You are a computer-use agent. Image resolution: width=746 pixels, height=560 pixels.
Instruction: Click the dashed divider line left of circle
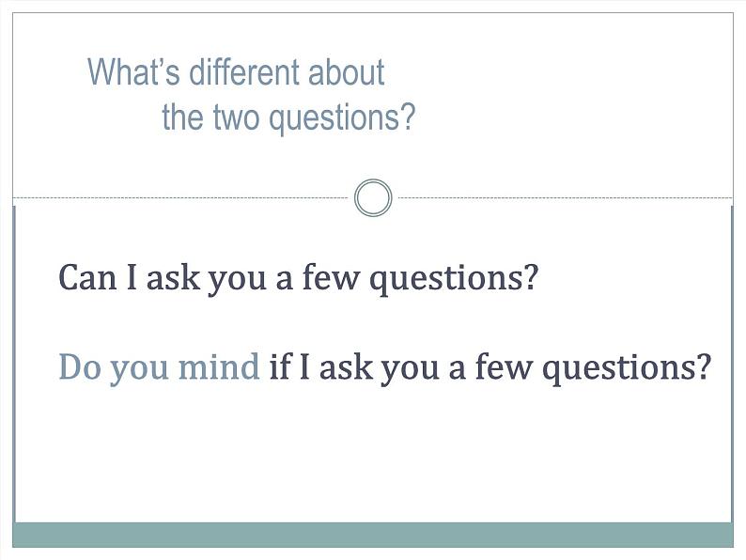click(180, 197)
